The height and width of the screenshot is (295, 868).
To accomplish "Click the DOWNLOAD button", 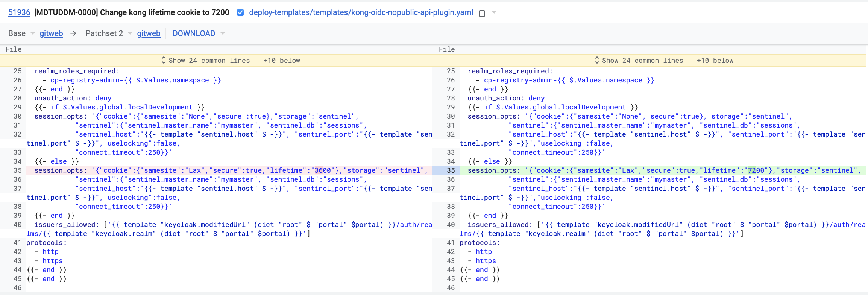I will [x=194, y=33].
